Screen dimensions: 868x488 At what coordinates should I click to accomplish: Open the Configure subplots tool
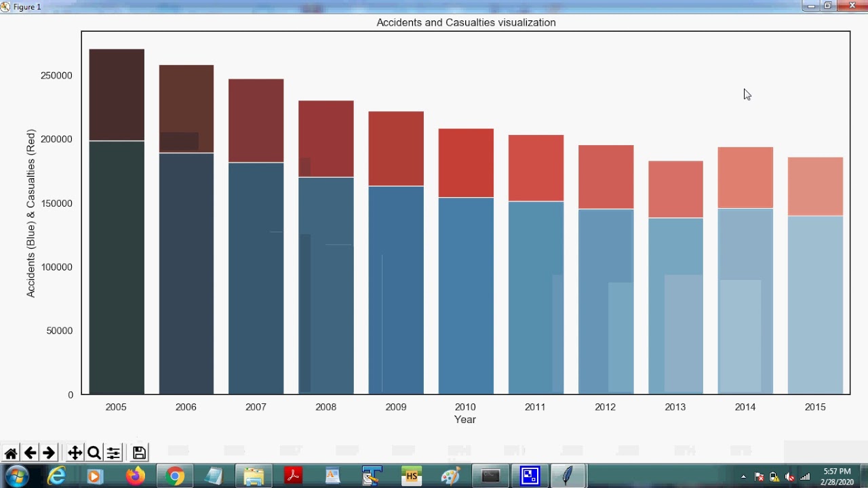point(113,453)
